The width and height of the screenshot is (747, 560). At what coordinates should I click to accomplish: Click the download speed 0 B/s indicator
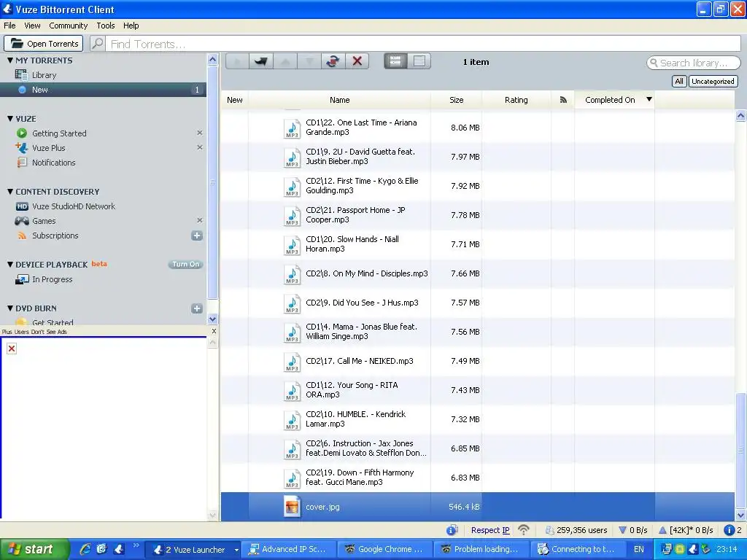(x=632, y=530)
